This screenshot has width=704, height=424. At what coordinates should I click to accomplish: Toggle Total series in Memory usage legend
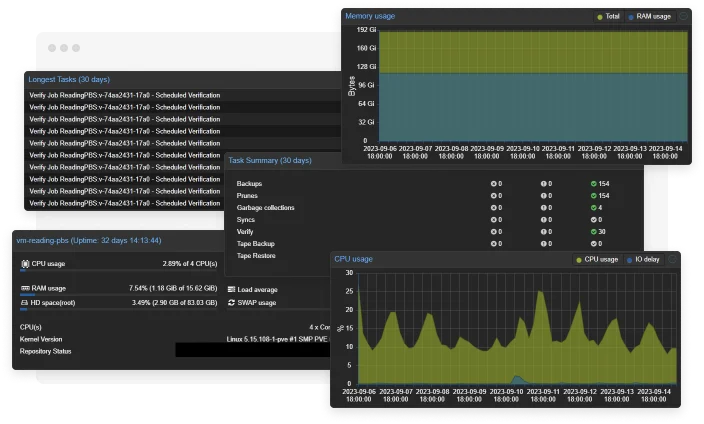coord(608,17)
